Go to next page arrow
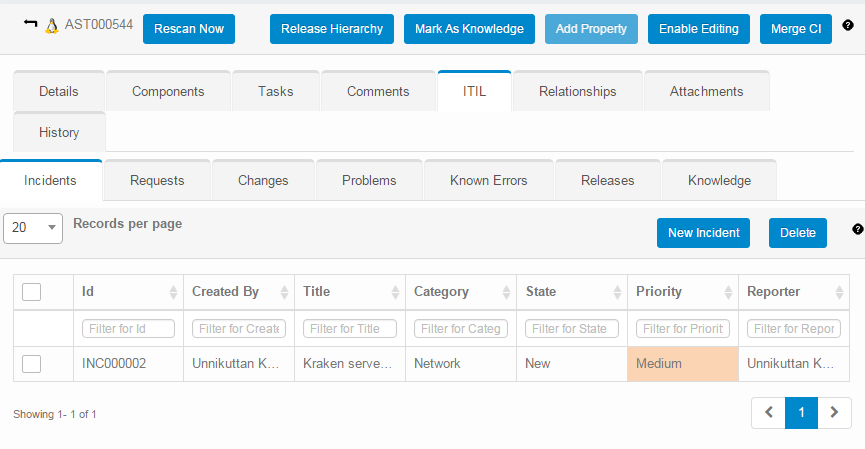Screen dimensions: 865x449 [x=834, y=412]
